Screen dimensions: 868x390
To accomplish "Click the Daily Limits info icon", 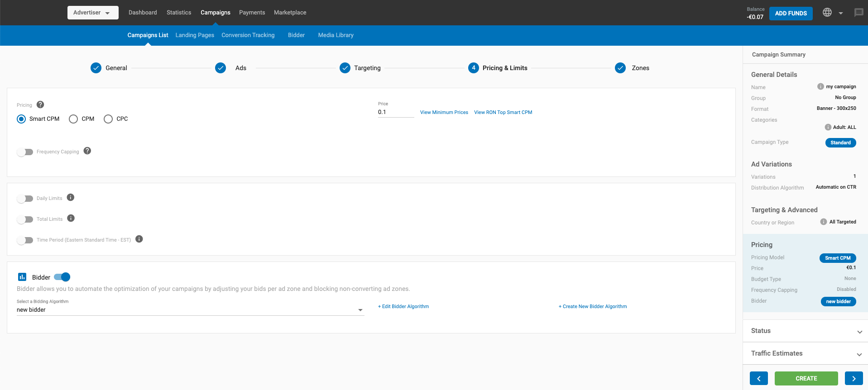I will (71, 198).
